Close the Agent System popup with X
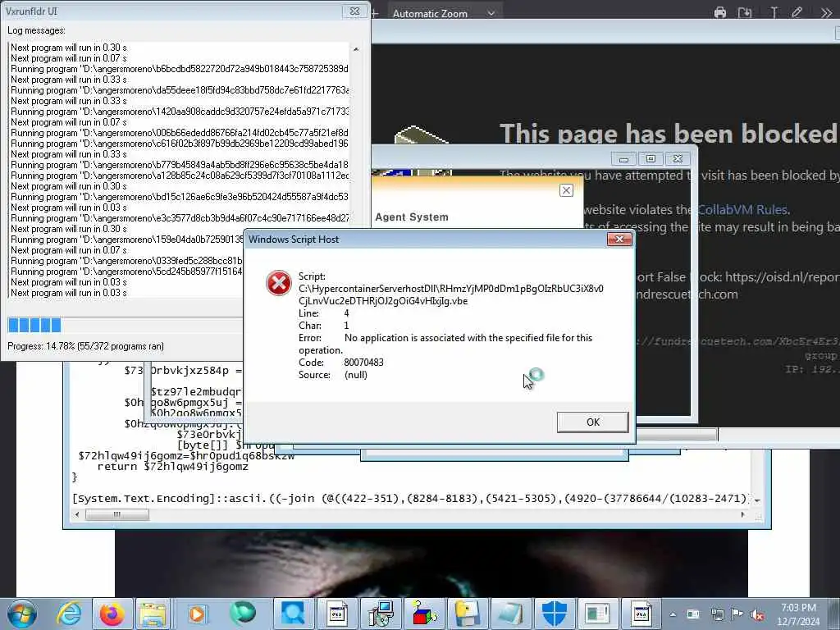The height and width of the screenshot is (630, 840). pyautogui.click(x=566, y=190)
